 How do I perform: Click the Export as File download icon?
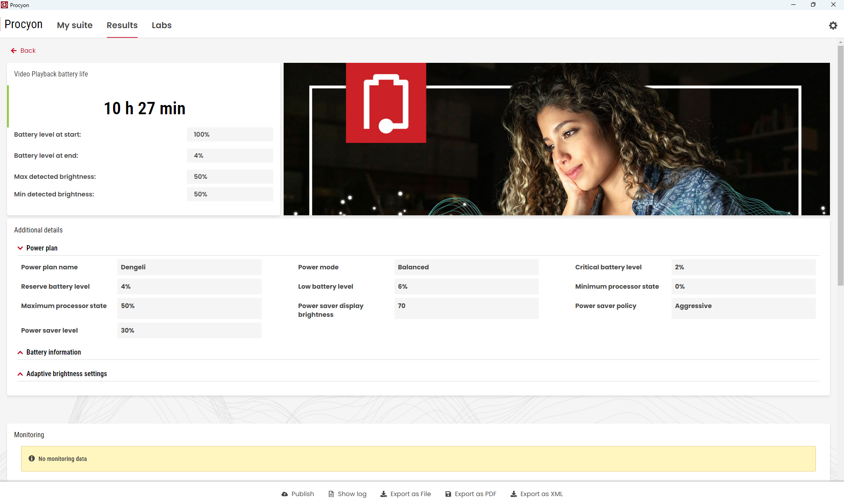tap(384, 494)
